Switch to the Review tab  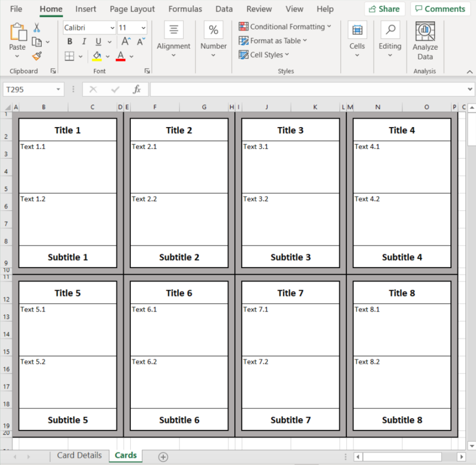(259, 9)
